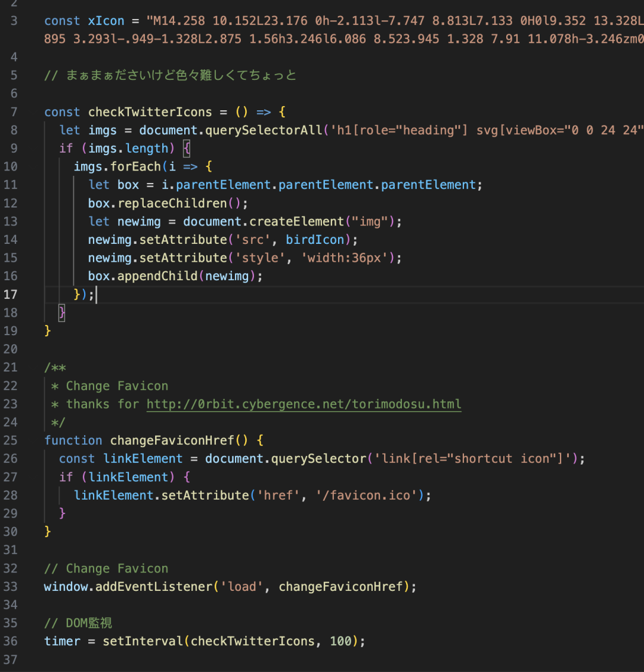Click the '100' interval value
The width and height of the screenshot is (644, 672).
[340, 641]
